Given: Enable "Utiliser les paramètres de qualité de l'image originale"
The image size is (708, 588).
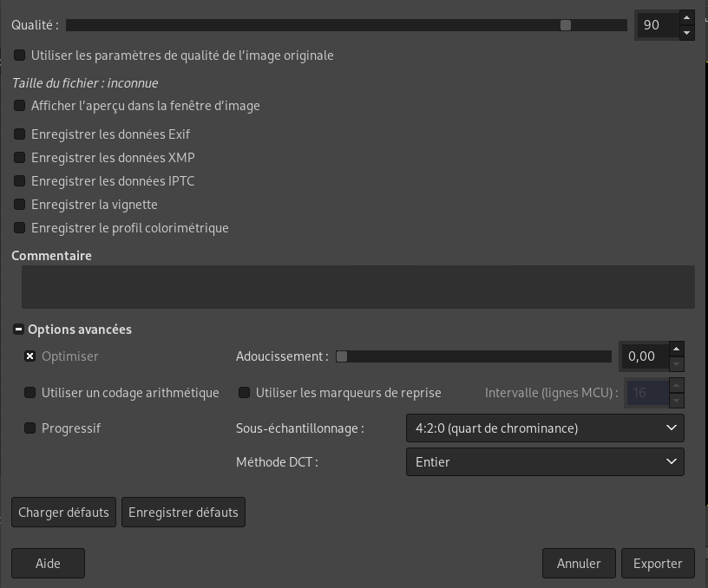Looking at the screenshot, I should (18, 55).
